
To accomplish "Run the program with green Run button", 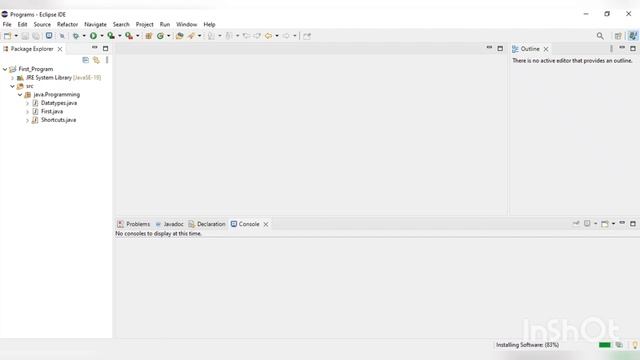I will coord(93,36).
